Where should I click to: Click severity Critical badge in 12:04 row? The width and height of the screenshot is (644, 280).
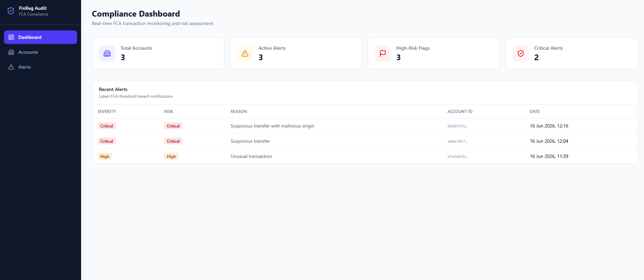tap(107, 141)
